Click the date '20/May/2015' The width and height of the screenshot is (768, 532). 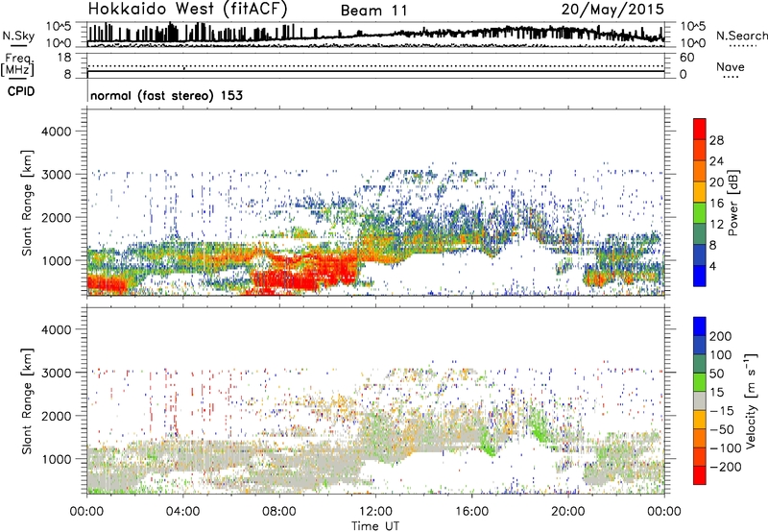pos(612,9)
